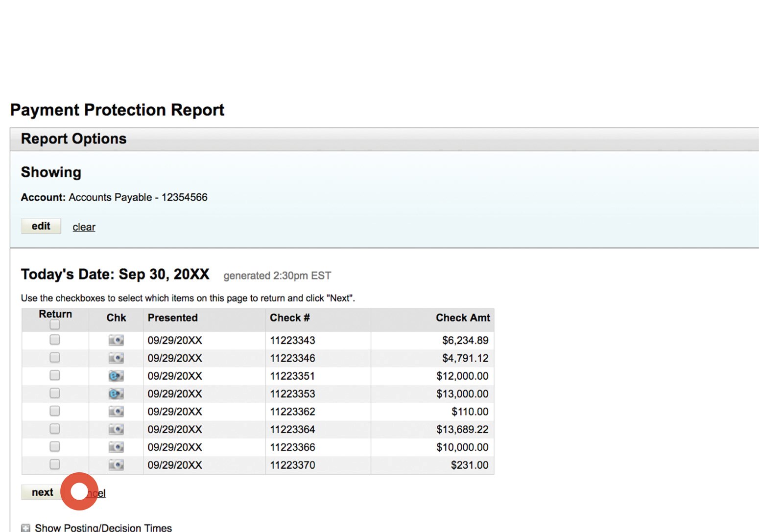Mark check 11223353 for return

54,393
